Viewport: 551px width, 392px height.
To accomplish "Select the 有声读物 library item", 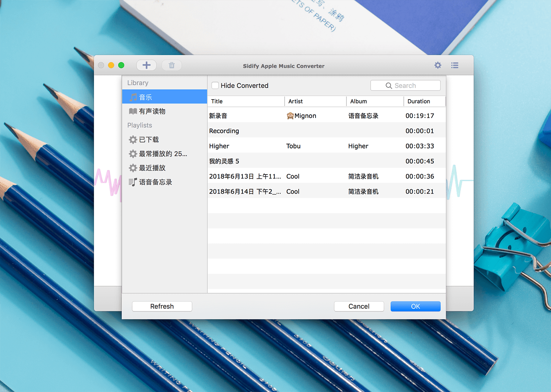I will tap(165, 111).
